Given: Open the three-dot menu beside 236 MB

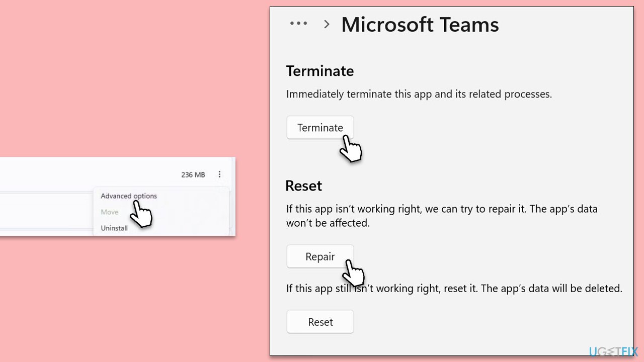Looking at the screenshot, I should pyautogui.click(x=219, y=174).
